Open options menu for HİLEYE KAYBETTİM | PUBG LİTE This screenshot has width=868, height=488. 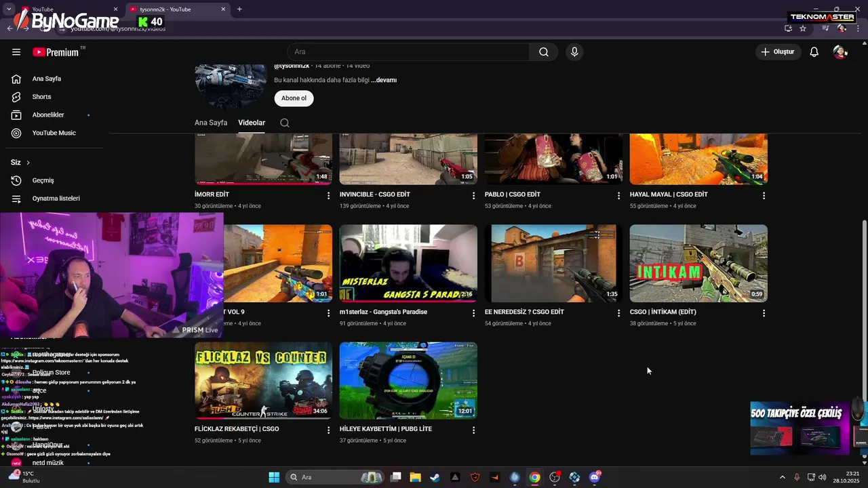tap(473, 430)
